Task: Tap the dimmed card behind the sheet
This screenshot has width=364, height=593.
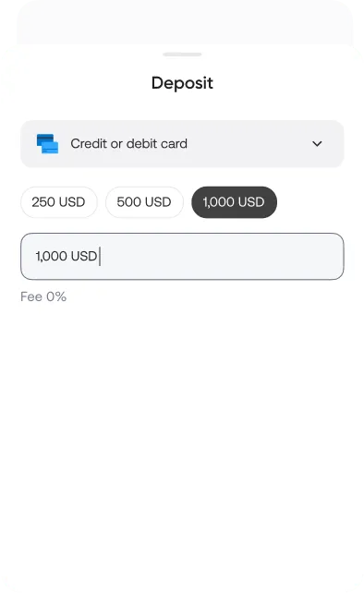Action: pyautogui.click(x=185, y=21)
